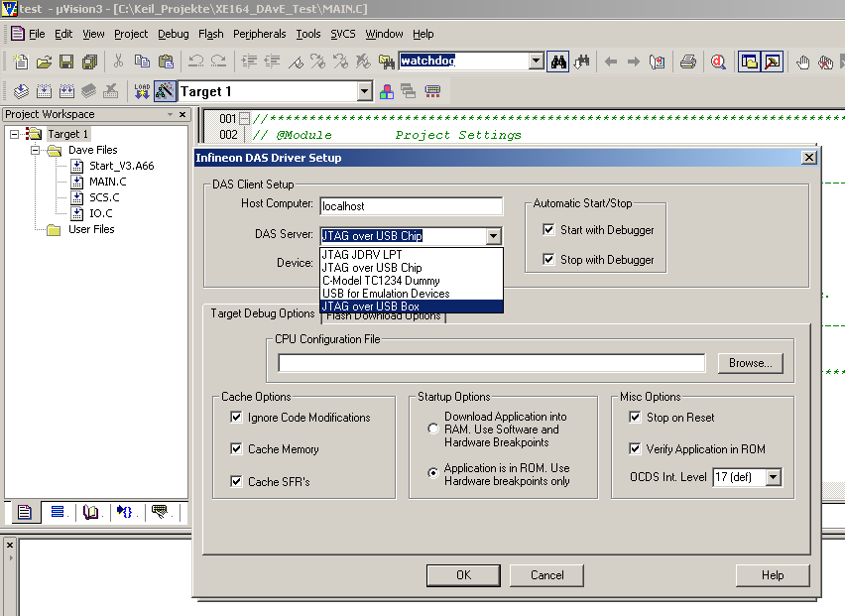Click the Copy icon in toolbar
The height and width of the screenshot is (616, 845).
[142, 62]
